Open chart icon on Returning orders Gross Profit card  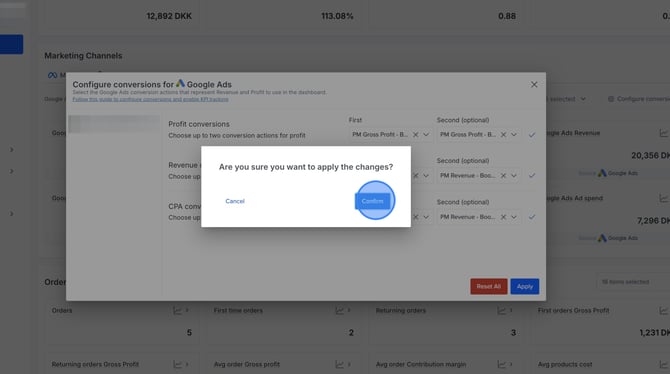(x=177, y=365)
